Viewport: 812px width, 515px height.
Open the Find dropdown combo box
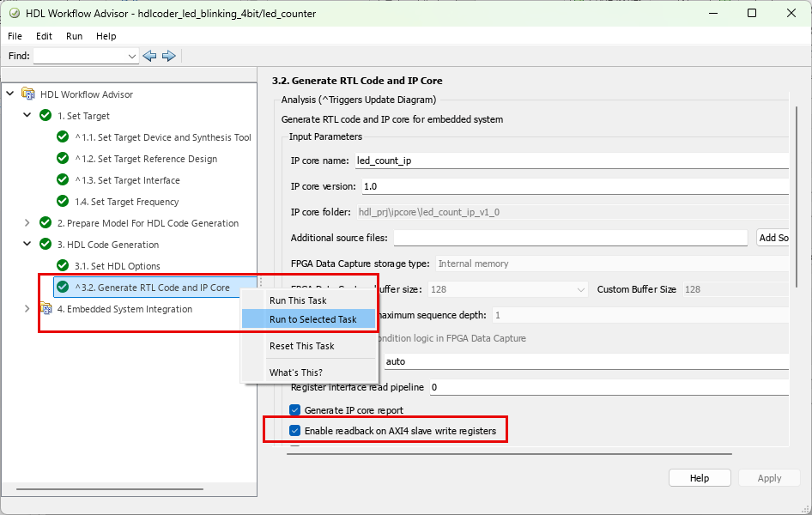(x=132, y=56)
